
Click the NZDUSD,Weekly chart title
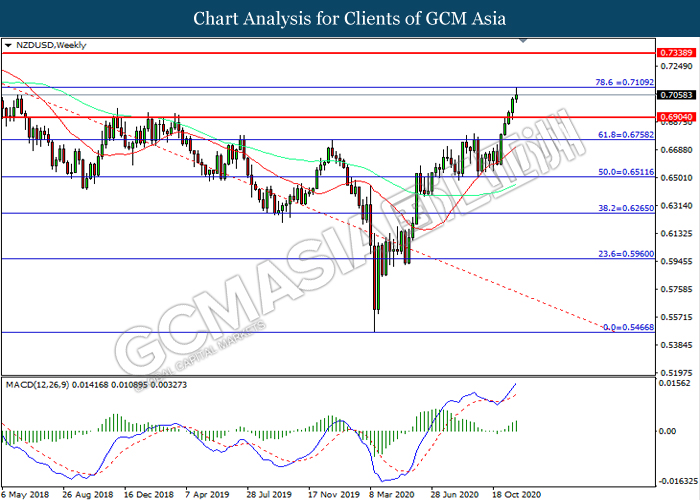pos(51,45)
